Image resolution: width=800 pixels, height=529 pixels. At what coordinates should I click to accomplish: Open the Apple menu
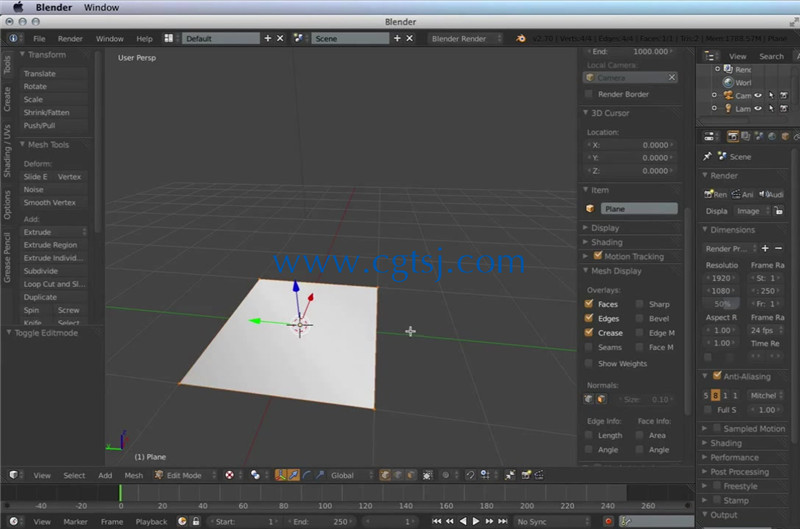tap(18, 7)
